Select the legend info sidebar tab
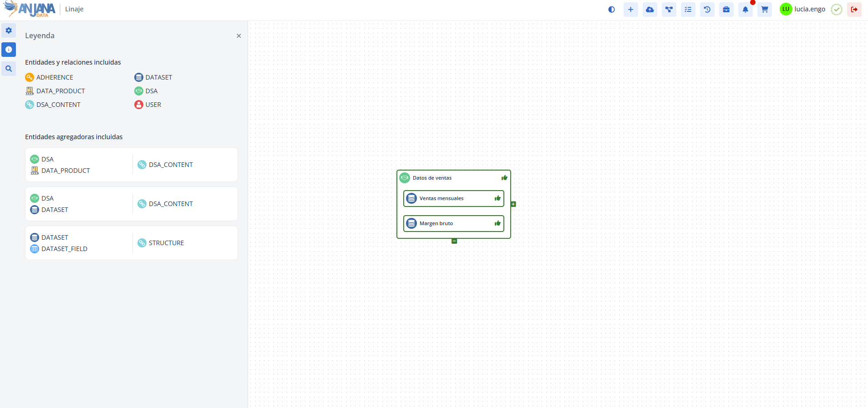The height and width of the screenshot is (408, 868). point(9,50)
